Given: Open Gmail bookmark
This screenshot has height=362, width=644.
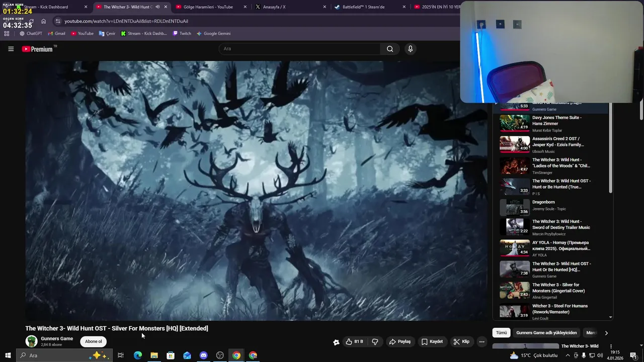Looking at the screenshot, I should click(x=56, y=34).
